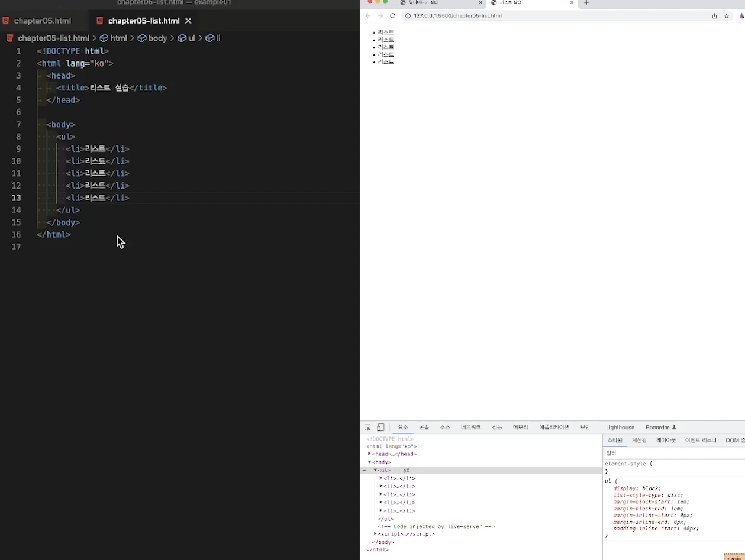
Task: Collapse the body node in DevTools
Action: [x=369, y=462]
